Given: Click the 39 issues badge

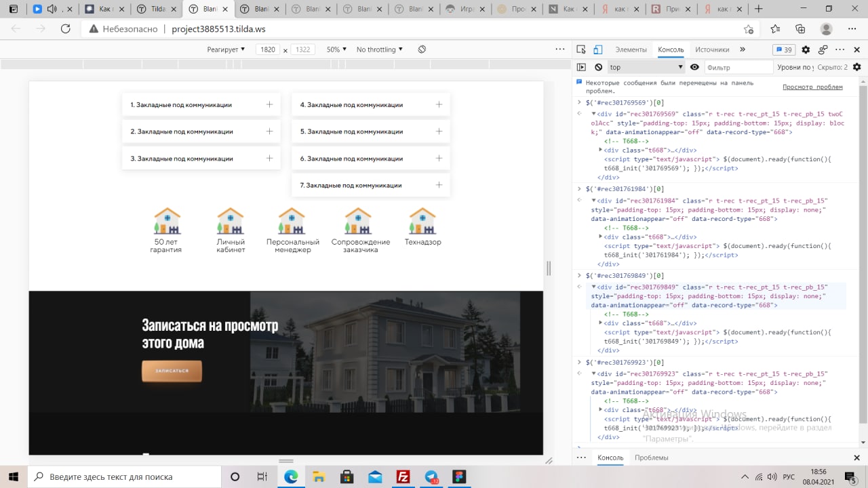Looking at the screenshot, I should point(785,49).
